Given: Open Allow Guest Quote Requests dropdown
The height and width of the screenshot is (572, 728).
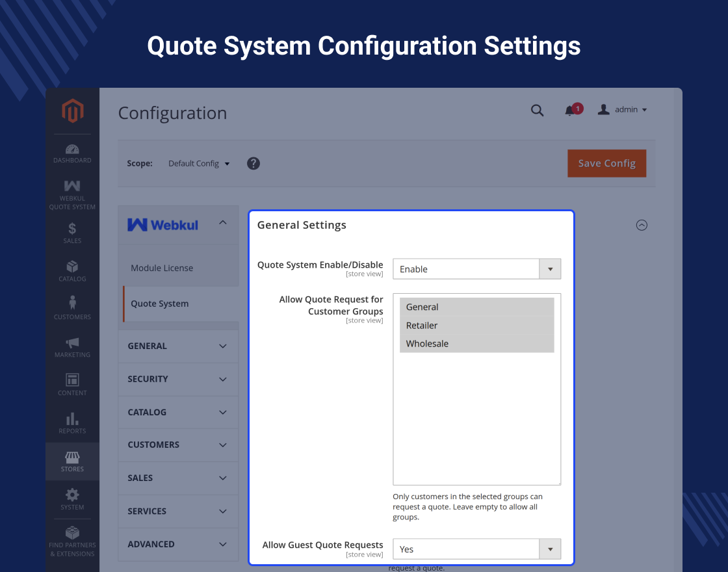Looking at the screenshot, I should click(477, 549).
